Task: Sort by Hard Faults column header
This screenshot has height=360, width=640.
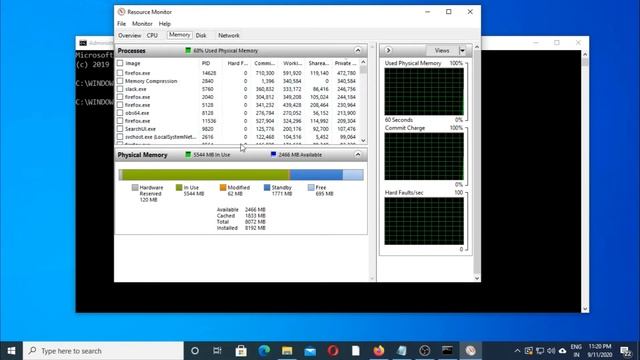Action: [238, 63]
